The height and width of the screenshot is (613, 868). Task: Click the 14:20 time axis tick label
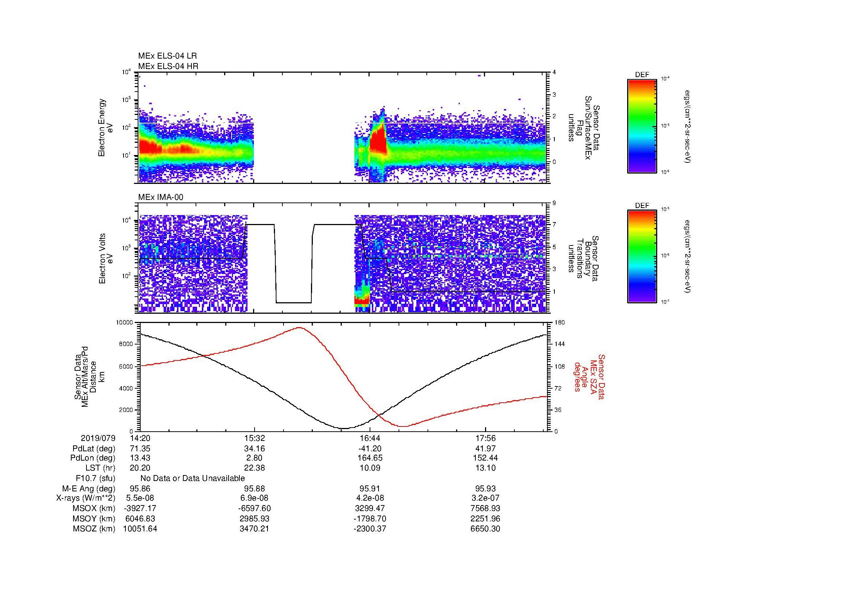point(140,438)
